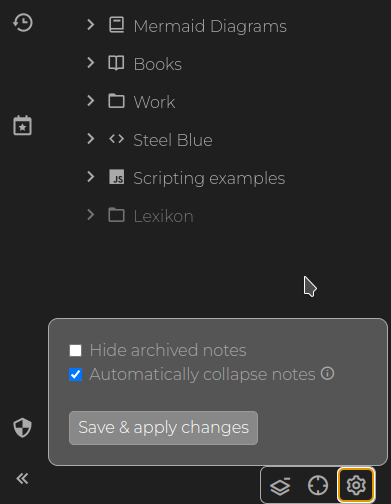
Task: Open the Steel Blue code note
Action: tap(173, 140)
